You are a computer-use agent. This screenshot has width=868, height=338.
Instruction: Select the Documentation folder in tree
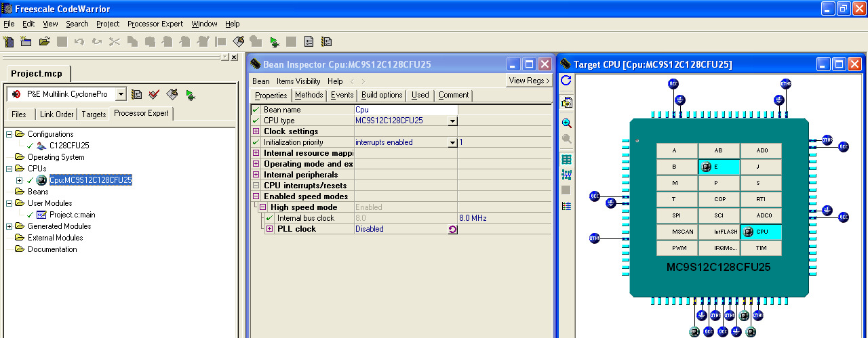tap(52, 249)
